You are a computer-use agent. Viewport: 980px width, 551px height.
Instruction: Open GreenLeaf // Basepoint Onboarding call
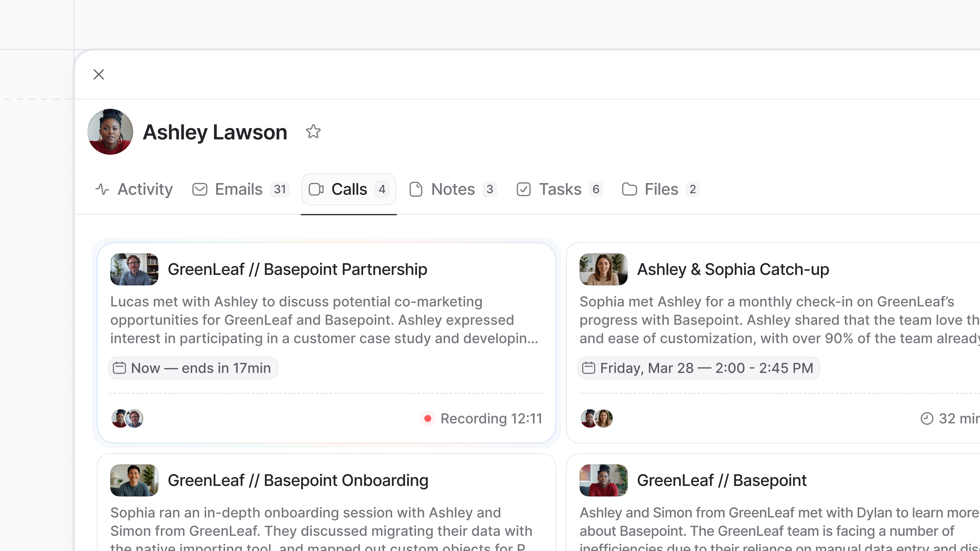click(298, 480)
